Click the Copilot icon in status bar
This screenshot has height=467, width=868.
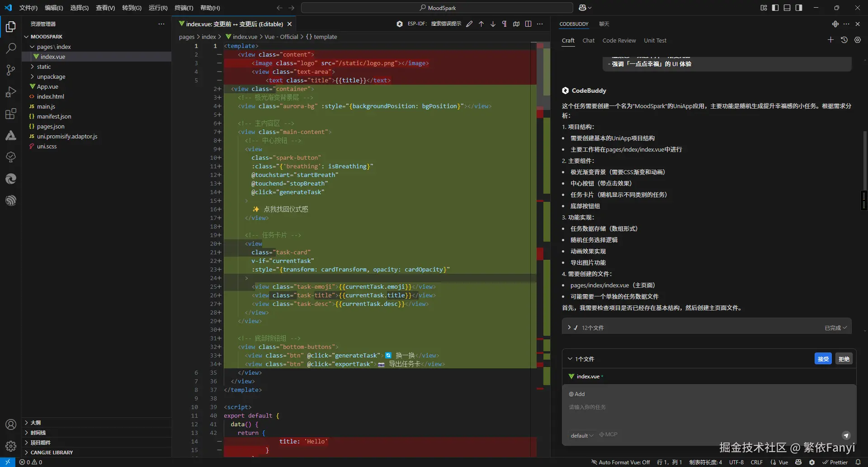[798, 462]
